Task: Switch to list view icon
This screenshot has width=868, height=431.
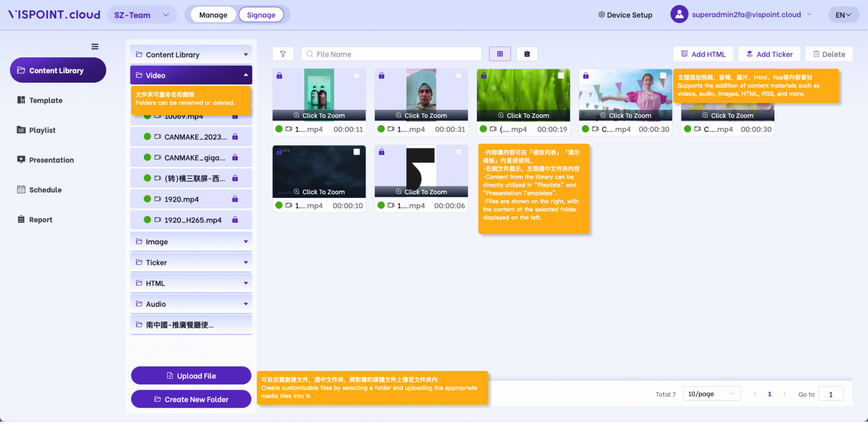Action: click(x=527, y=54)
